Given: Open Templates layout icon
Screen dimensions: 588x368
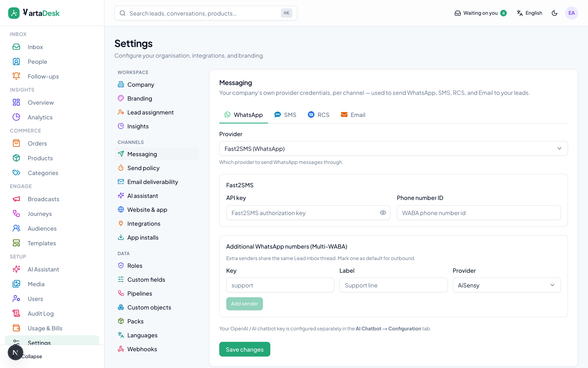Looking at the screenshot, I should (x=16, y=243).
